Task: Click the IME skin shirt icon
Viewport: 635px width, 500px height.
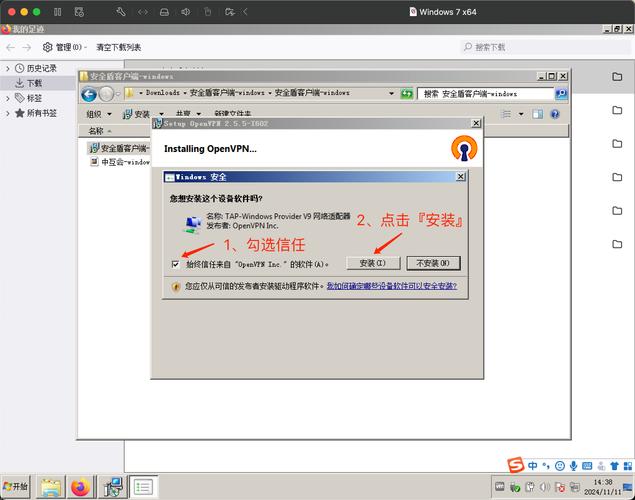Action: pos(614,466)
